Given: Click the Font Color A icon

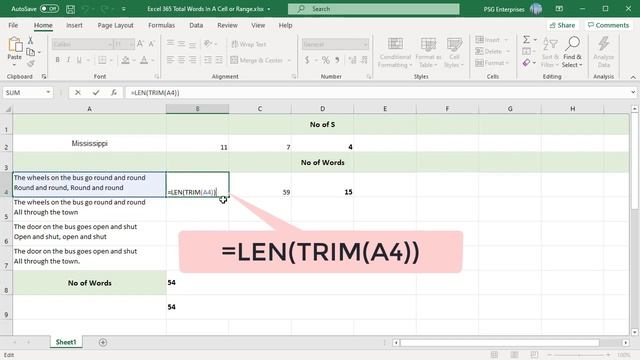Looking at the screenshot, I should coord(144,60).
